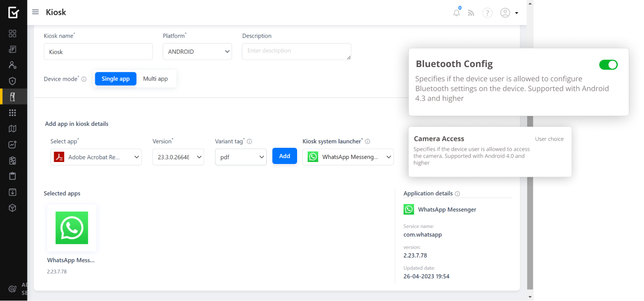Toggle the hamburger menu next to Kiosk

click(x=35, y=12)
